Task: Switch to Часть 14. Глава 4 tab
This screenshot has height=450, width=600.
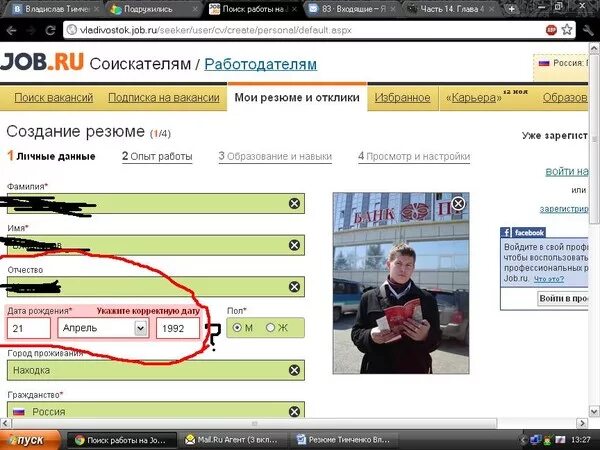Action: (449, 9)
